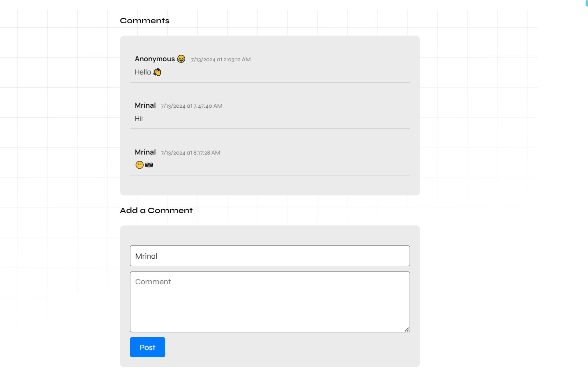Click the neutral face emoji in last comment
This screenshot has width=588, height=370.
point(139,165)
